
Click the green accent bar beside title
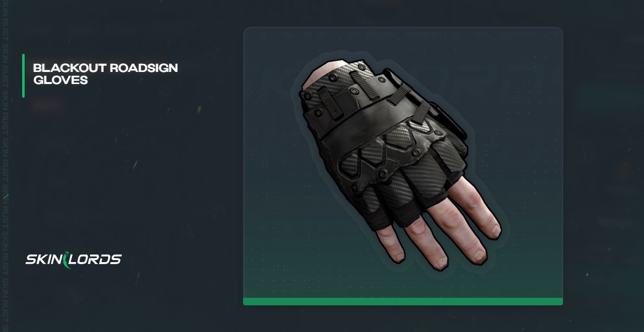pos(23,75)
